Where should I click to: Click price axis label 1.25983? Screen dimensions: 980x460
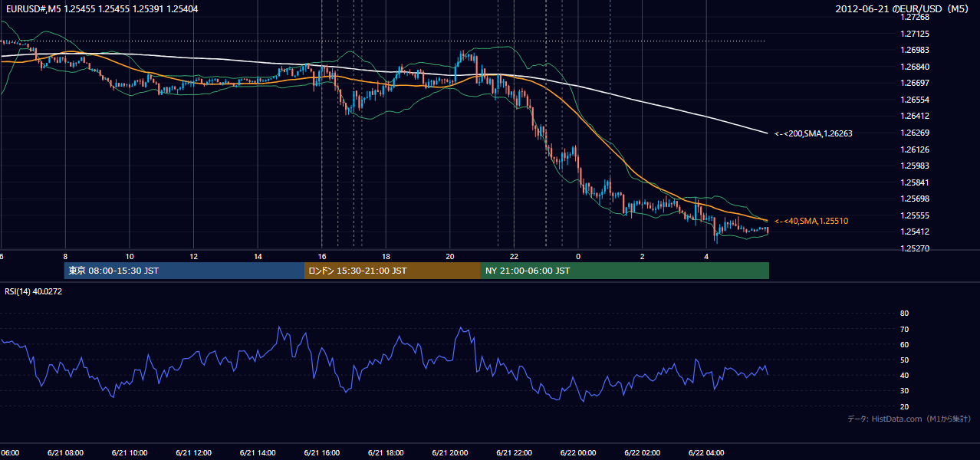click(x=916, y=166)
